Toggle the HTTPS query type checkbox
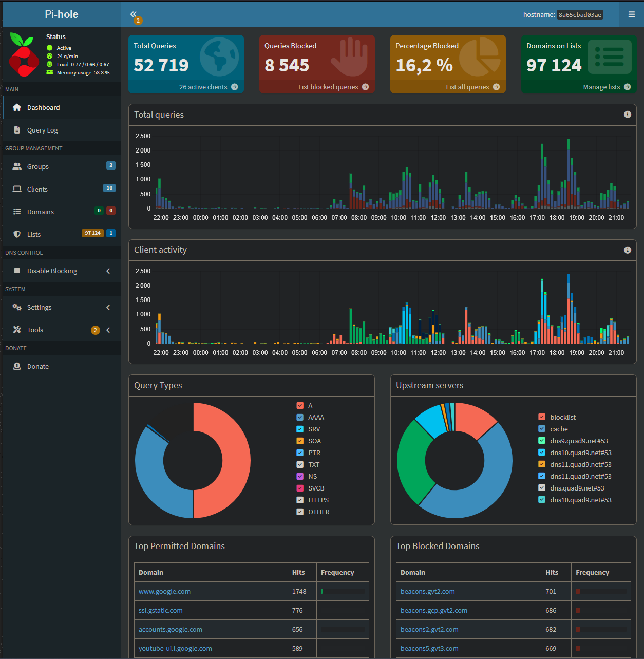Screen dimensions: 644x659 [x=300, y=500]
